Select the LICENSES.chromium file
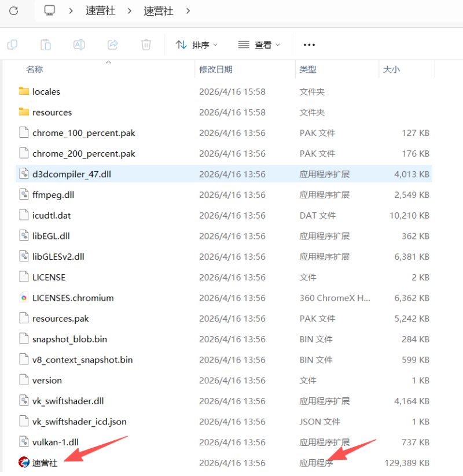 72,298
